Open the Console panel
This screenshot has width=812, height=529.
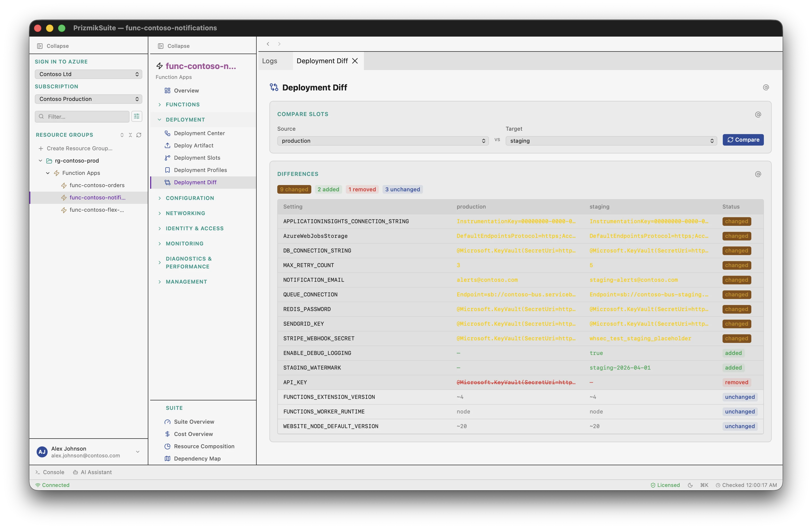coord(50,473)
